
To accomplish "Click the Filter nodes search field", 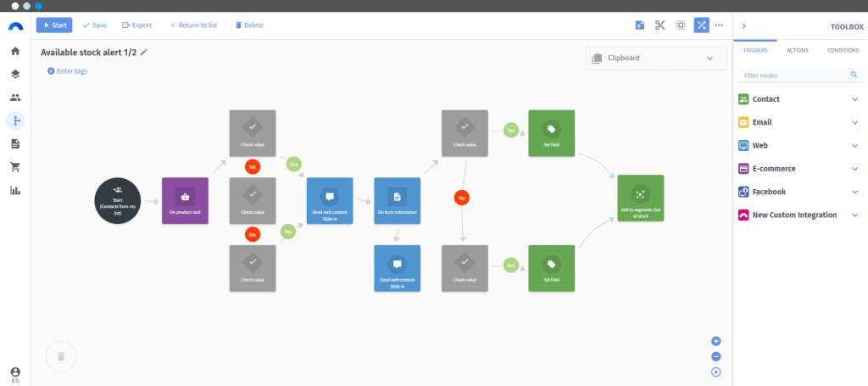I will coord(800,75).
